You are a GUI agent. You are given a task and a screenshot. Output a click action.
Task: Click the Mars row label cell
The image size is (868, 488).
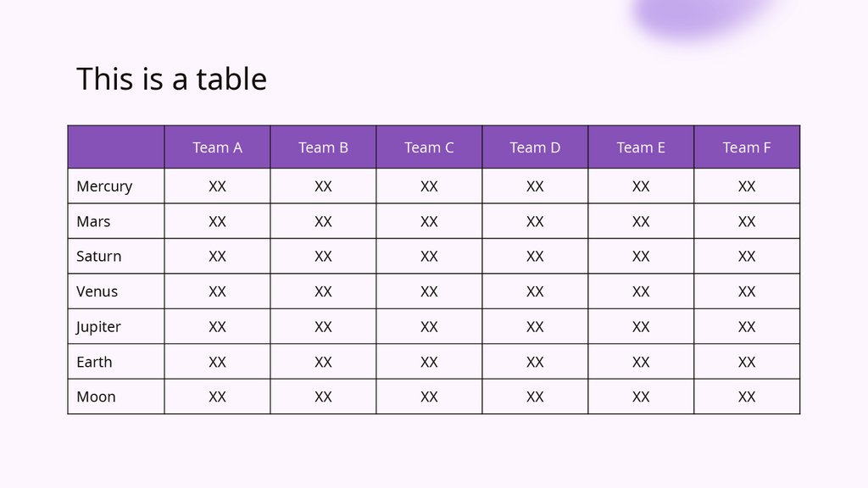[93, 221]
